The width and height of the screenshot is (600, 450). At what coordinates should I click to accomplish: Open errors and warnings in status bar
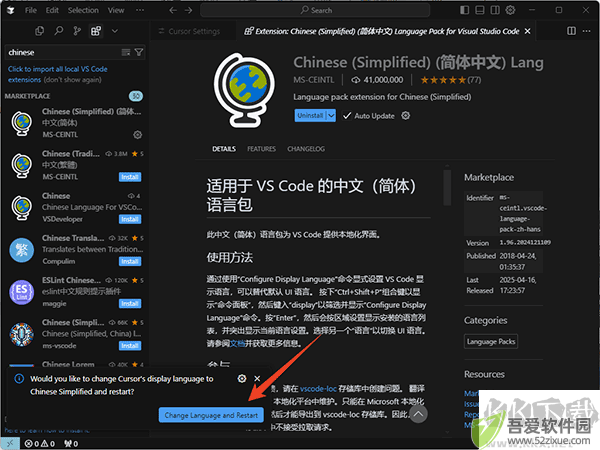click(x=40, y=443)
